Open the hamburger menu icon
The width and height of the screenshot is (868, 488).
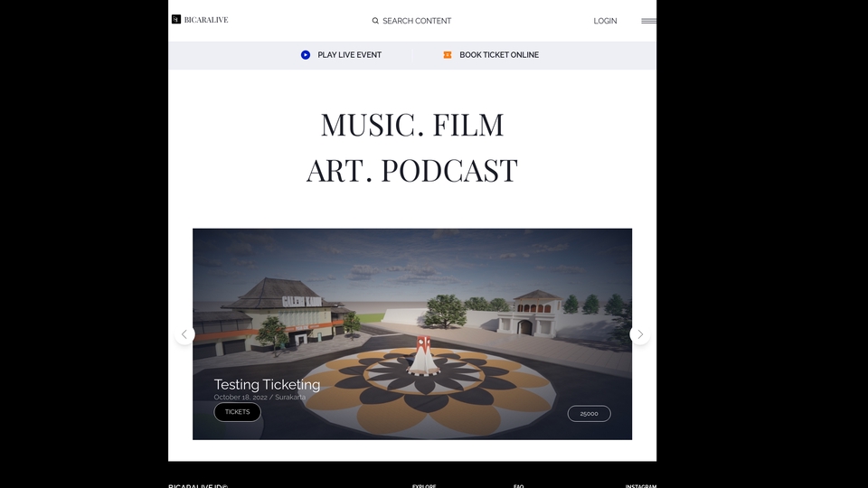click(x=649, y=21)
